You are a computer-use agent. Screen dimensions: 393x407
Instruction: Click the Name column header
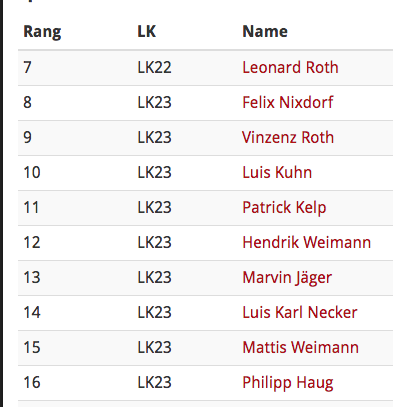click(265, 31)
